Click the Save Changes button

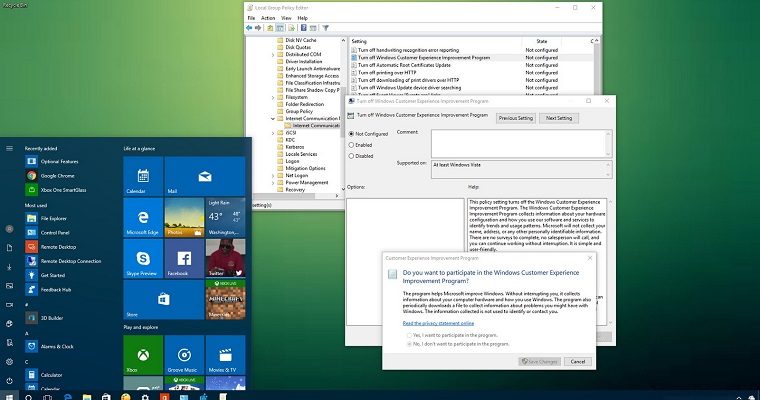pos(539,361)
